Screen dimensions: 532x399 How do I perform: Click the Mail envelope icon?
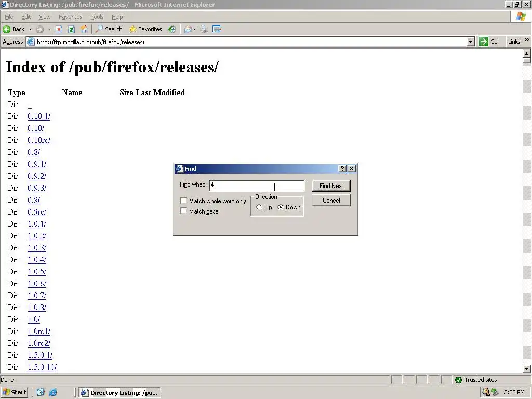pyautogui.click(x=188, y=29)
